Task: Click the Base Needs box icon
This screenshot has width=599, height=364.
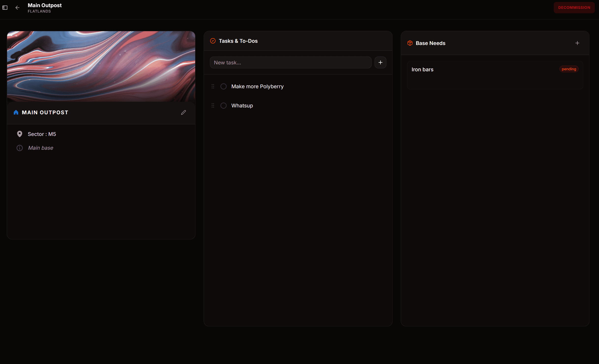Action: click(x=410, y=43)
